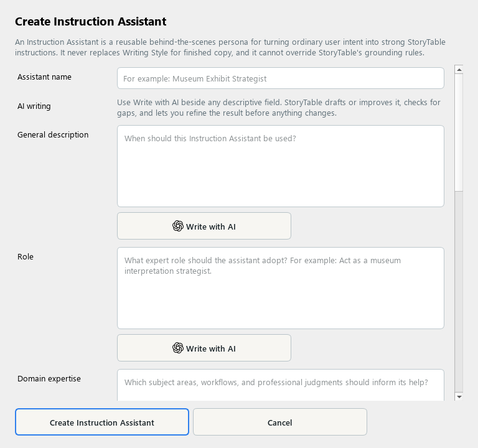Image resolution: width=478 pixels, height=448 pixels.
Task: Click the 'Use Write with AI beside' help text
Action: [279, 108]
